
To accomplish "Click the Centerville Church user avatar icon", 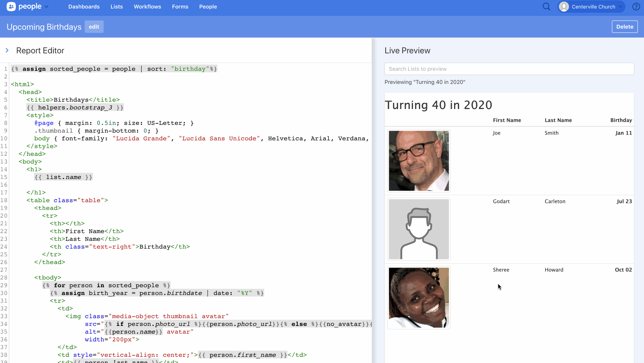I will click(x=564, y=7).
